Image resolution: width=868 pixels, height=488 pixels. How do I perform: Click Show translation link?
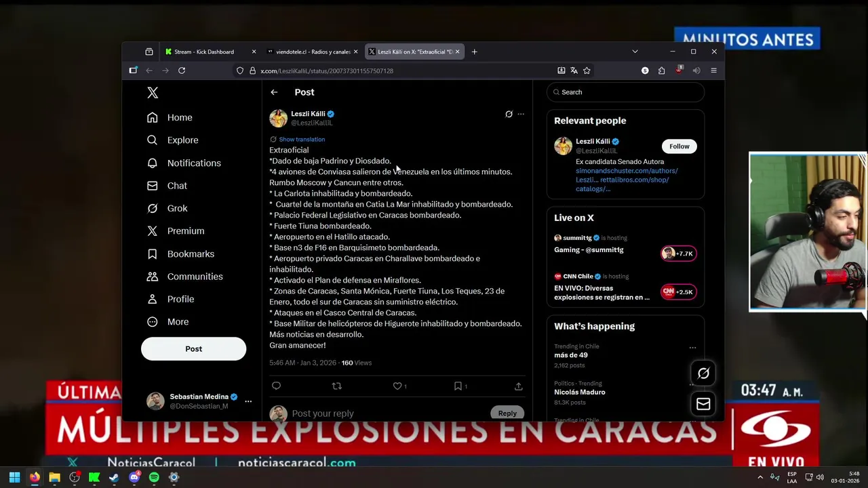coord(302,139)
